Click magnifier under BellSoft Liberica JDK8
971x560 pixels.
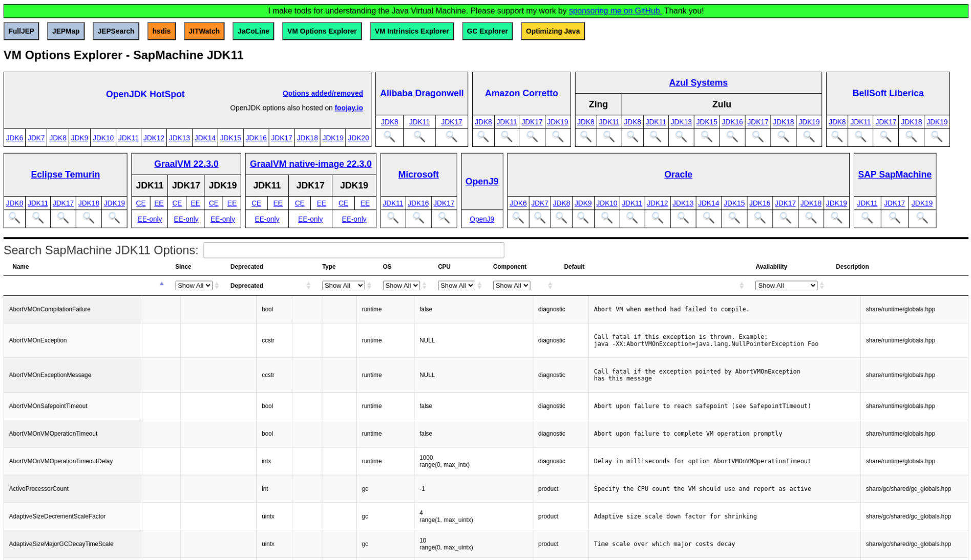tap(837, 137)
